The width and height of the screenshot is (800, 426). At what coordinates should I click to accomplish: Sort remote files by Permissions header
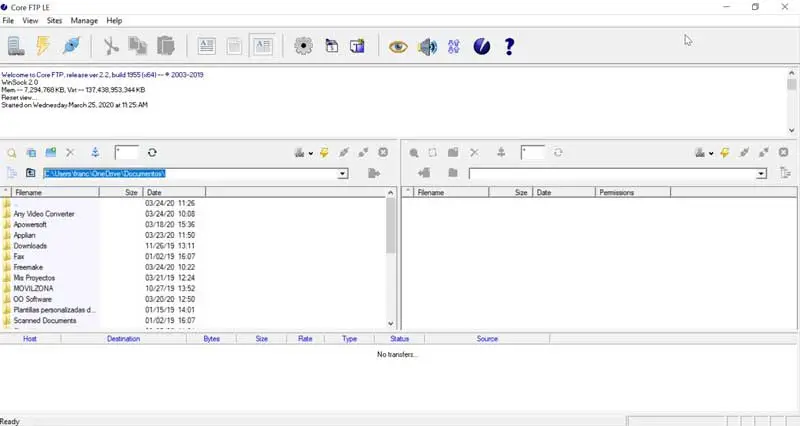(x=633, y=192)
